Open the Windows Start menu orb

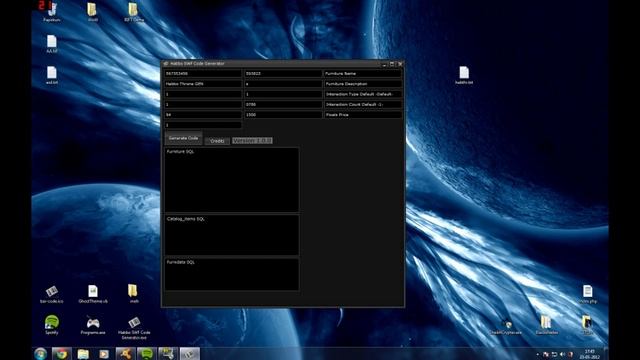point(40,354)
